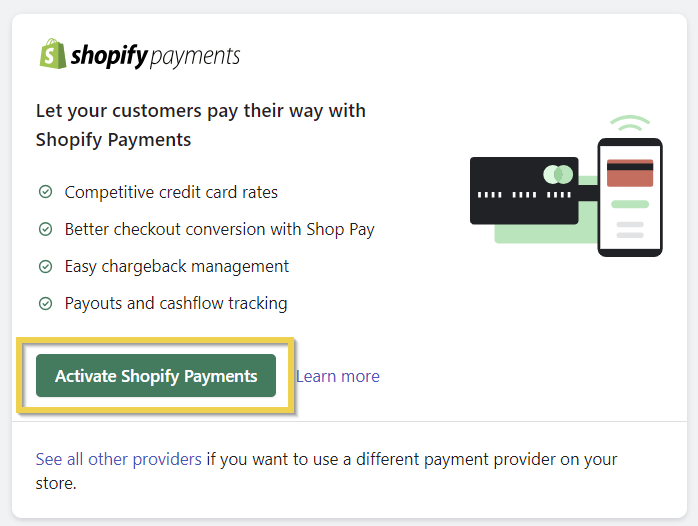Select Payouts and cashflow tracking text
The image size is (698, 526).
[175, 303]
